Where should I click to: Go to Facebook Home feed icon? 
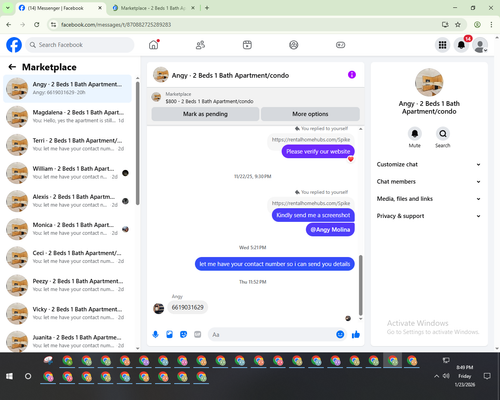pos(153,45)
